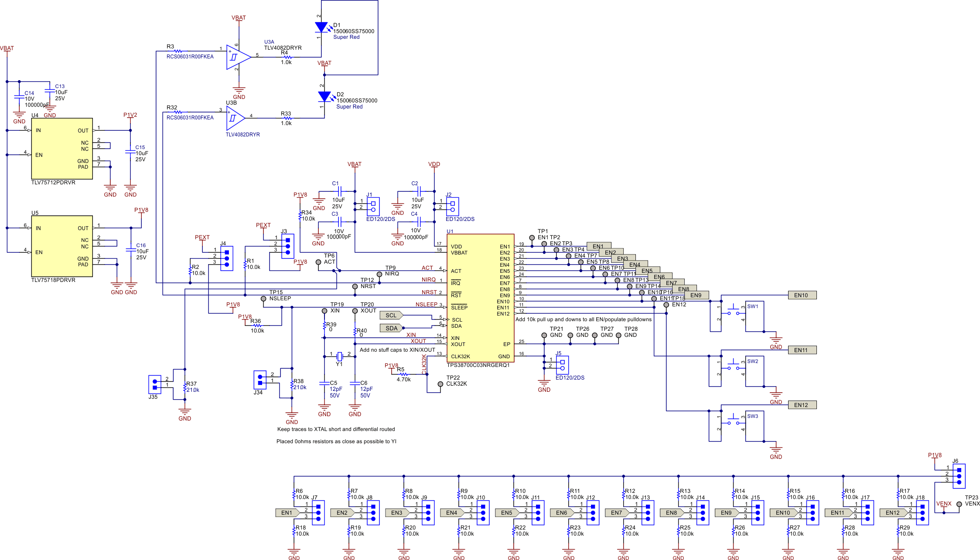Select LED D2 near R33
The height and width of the screenshot is (560, 980).
coord(325,97)
